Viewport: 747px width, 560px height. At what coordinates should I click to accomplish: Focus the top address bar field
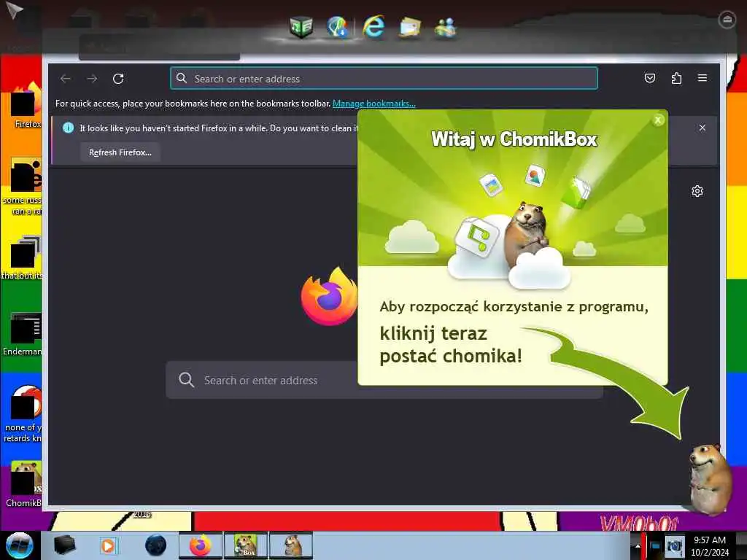point(384,79)
